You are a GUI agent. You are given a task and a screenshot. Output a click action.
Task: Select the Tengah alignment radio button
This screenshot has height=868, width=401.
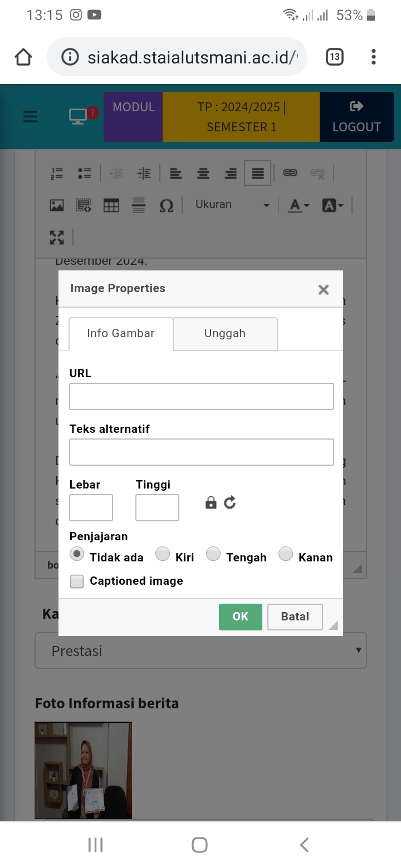[213, 554]
